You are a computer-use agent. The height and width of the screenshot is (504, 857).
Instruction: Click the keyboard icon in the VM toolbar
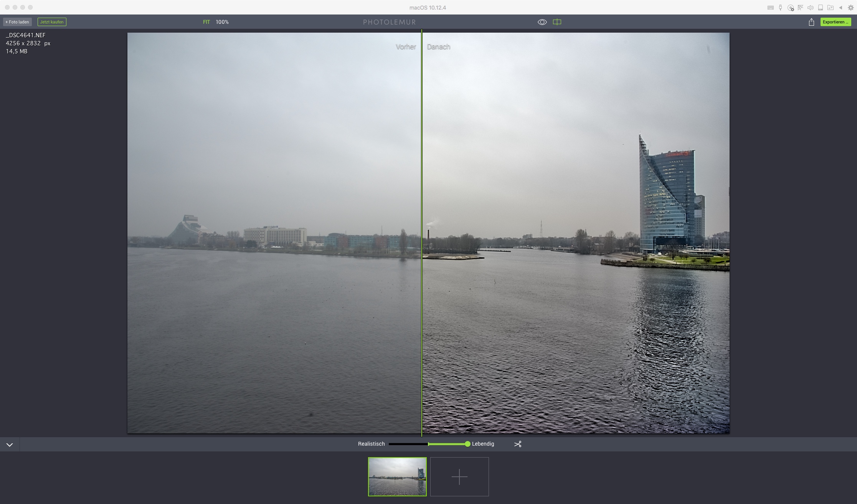[771, 8]
